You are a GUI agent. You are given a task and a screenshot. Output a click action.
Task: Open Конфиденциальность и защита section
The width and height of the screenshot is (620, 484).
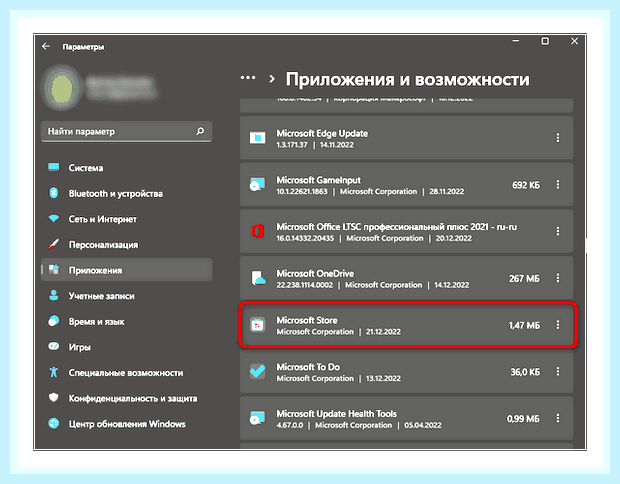[127, 398]
